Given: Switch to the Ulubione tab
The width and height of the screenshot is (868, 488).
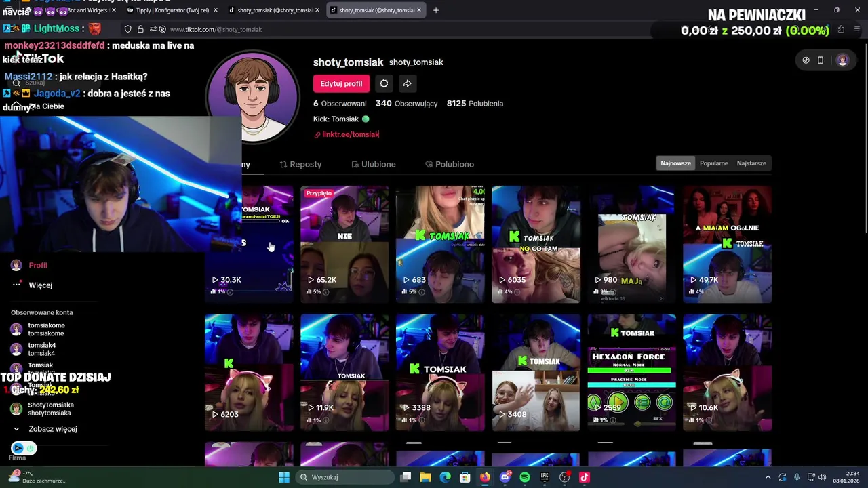Looking at the screenshot, I should click(x=373, y=164).
